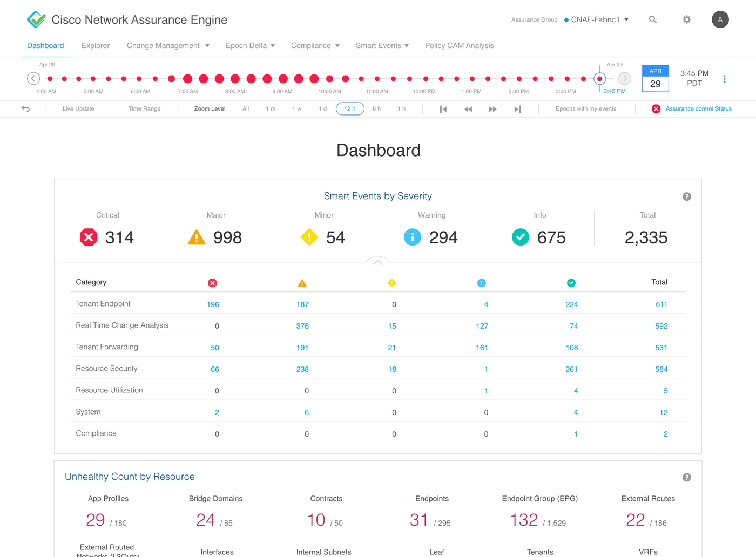
Task: Click the major column header icon
Action: click(x=302, y=283)
